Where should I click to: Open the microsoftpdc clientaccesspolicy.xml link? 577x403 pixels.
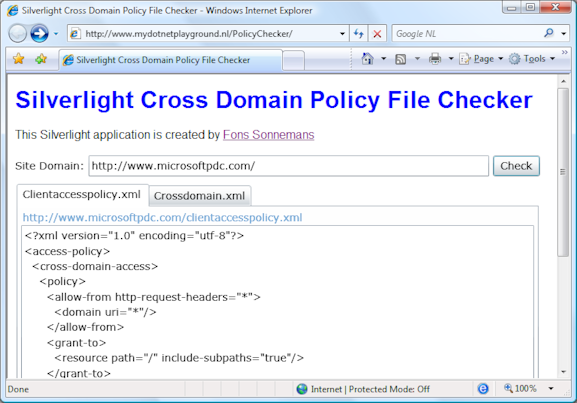click(162, 218)
